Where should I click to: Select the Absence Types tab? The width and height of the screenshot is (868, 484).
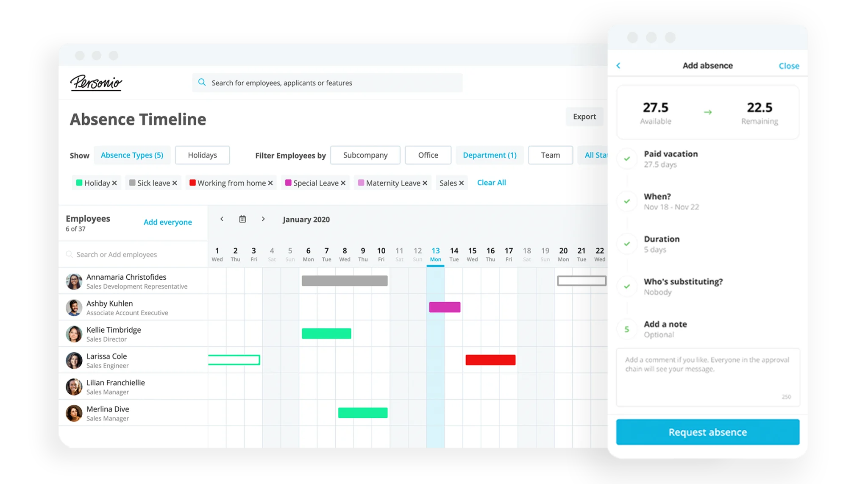[x=131, y=155]
